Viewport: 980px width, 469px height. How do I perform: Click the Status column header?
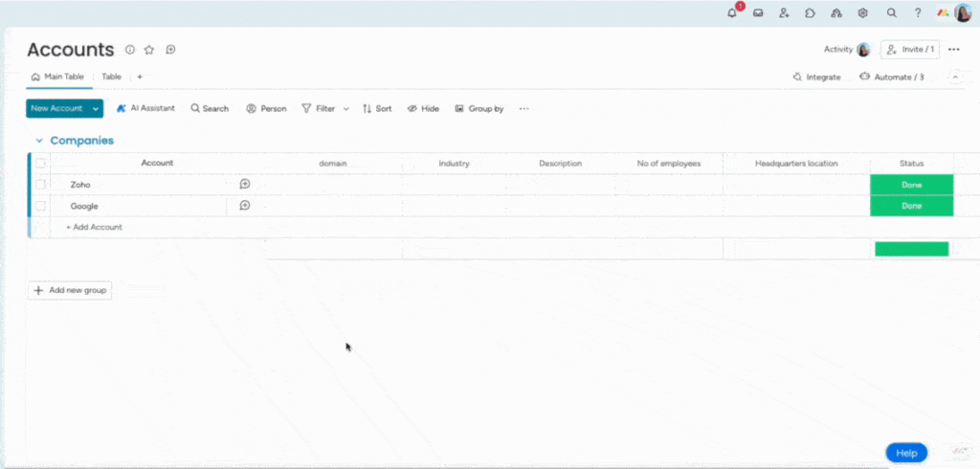tap(911, 164)
